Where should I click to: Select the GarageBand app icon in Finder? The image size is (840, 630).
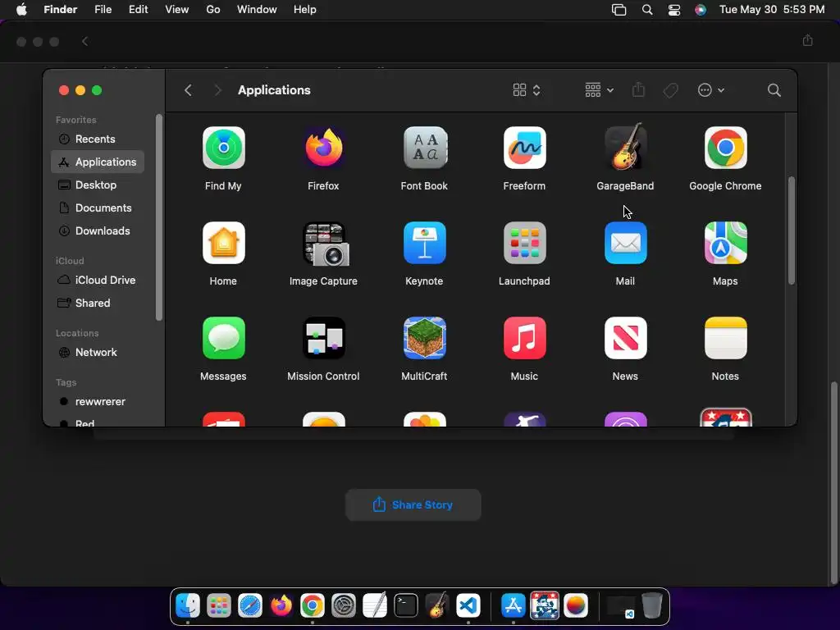pyautogui.click(x=625, y=148)
